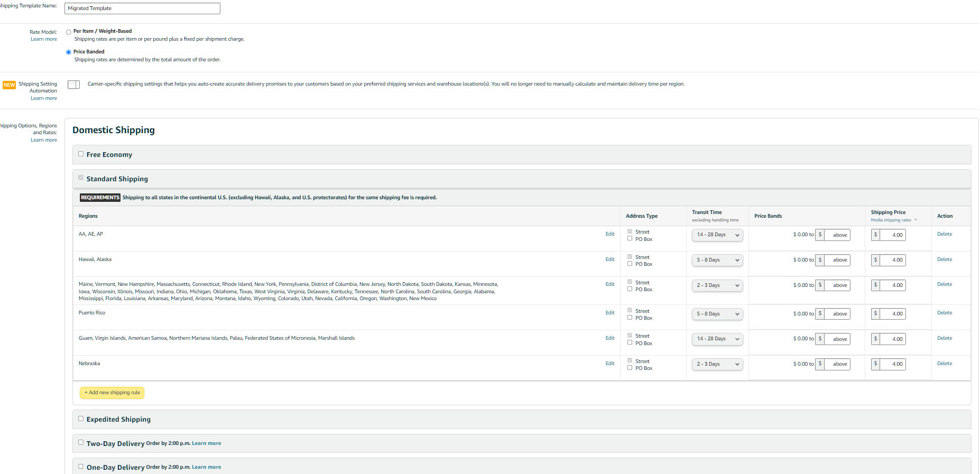Click the Domestic Shipping heading
Viewport: 980px width, 474px height.
[x=114, y=130]
